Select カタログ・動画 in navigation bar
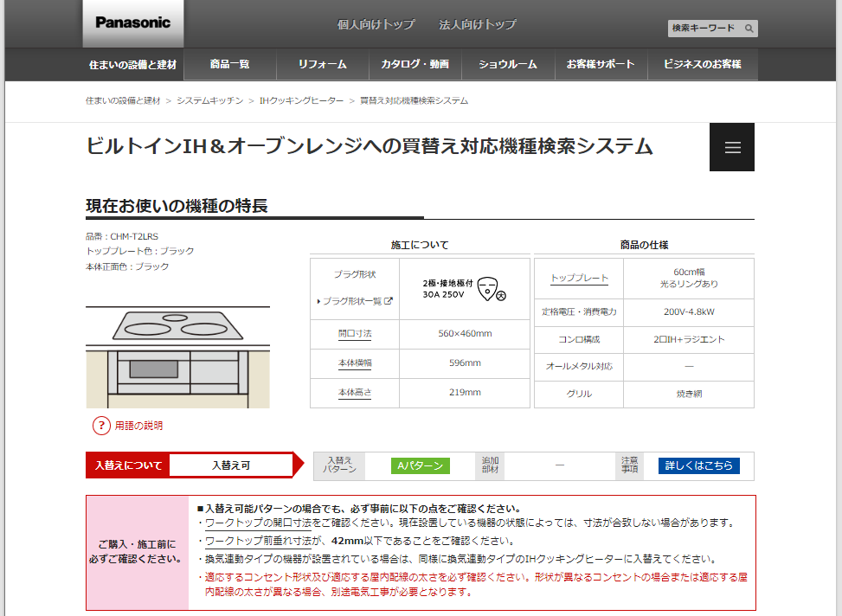 [x=415, y=64]
